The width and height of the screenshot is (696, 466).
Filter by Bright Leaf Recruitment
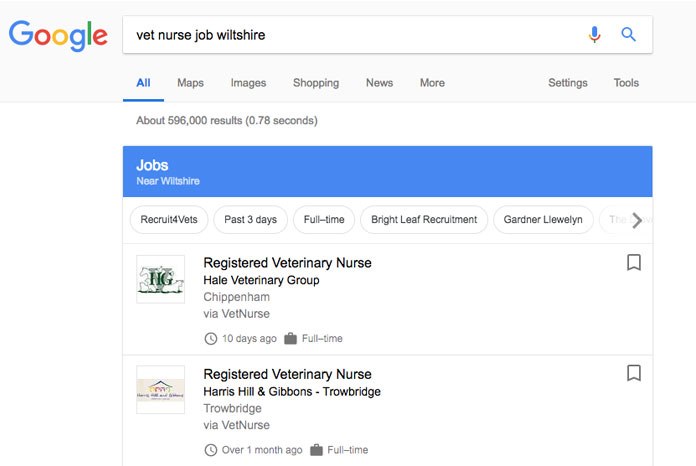(x=424, y=220)
